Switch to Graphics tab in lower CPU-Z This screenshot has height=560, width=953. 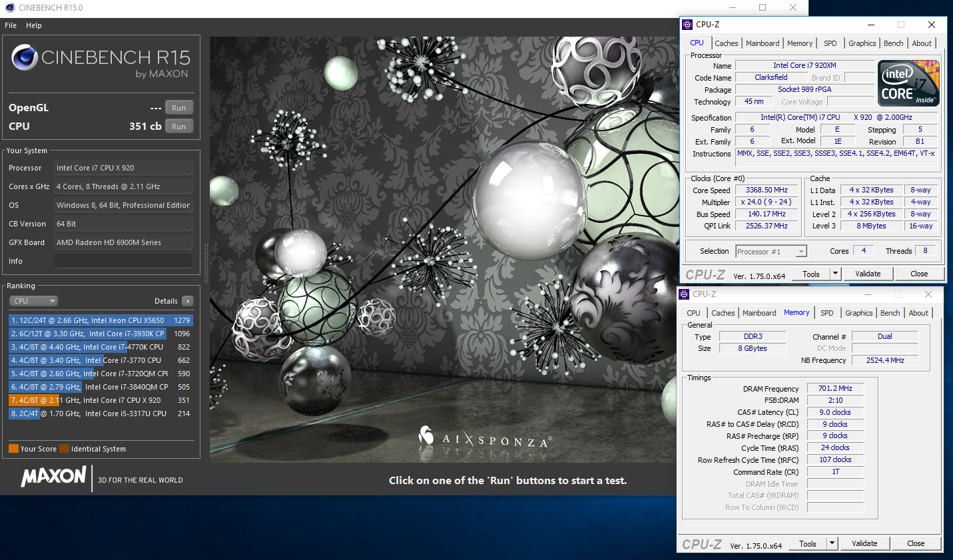point(859,313)
